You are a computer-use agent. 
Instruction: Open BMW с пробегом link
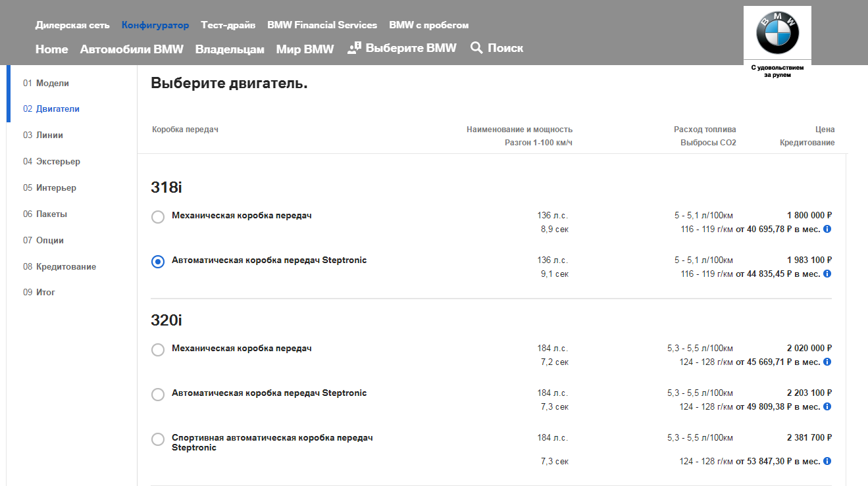[x=429, y=25]
